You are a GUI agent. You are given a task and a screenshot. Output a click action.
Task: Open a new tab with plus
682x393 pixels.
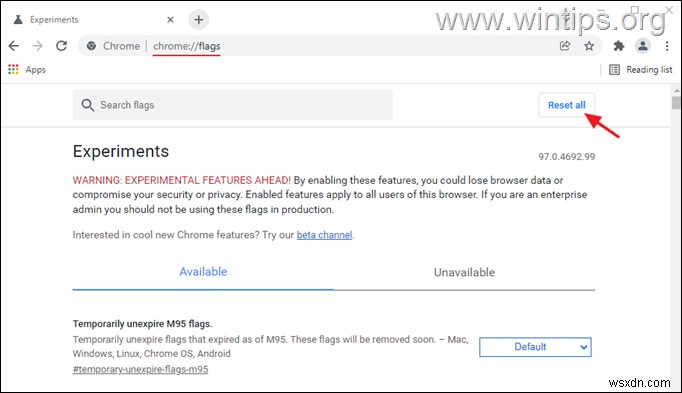click(198, 20)
